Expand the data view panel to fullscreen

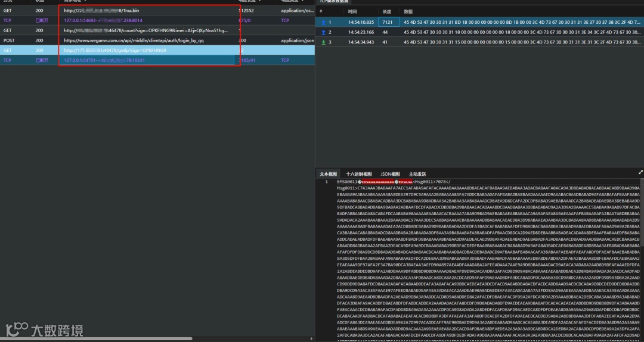tap(640, 172)
